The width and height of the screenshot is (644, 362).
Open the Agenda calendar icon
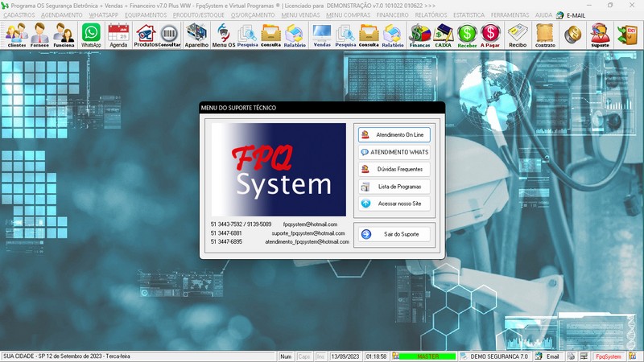[x=118, y=35]
